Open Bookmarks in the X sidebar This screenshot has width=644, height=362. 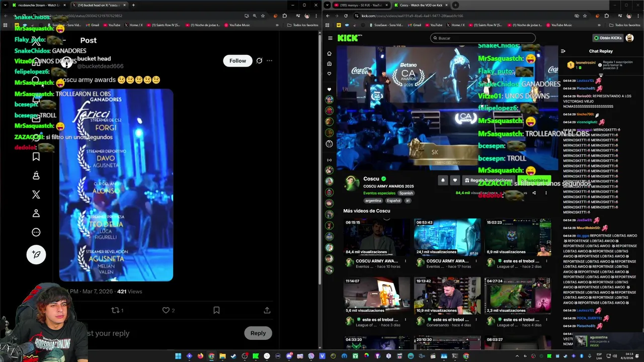click(36, 157)
